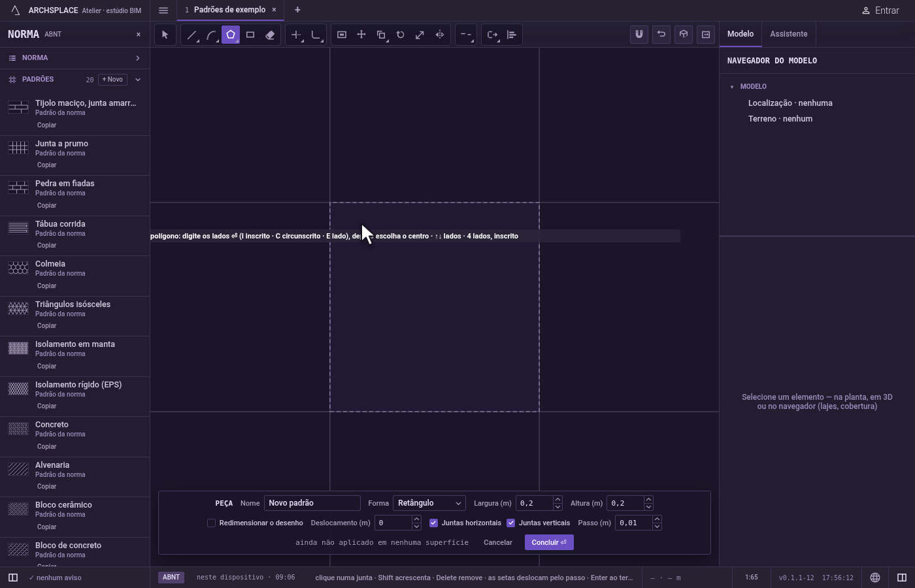Select the rotate tool
The width and height of the screenshot is (915, 588).
tap(401, 35)
